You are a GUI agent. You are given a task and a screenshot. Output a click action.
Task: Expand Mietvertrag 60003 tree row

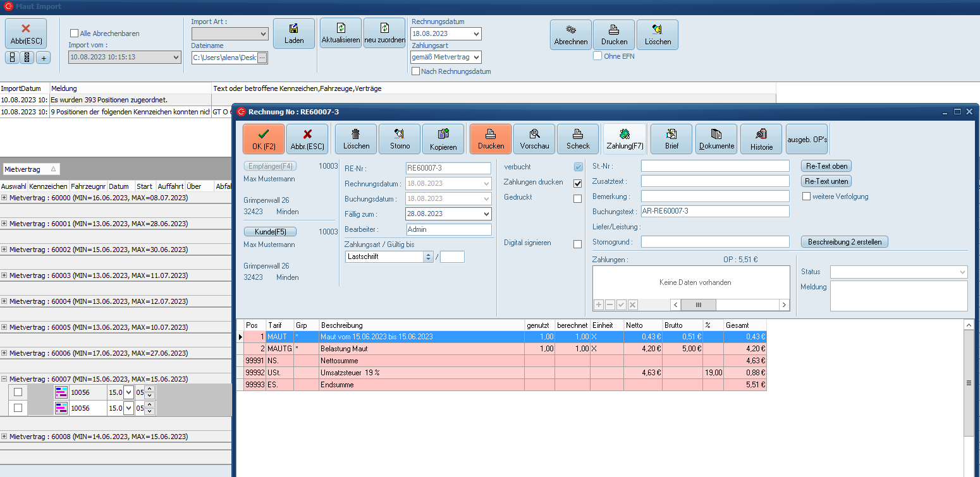click(x=4, y=275)
